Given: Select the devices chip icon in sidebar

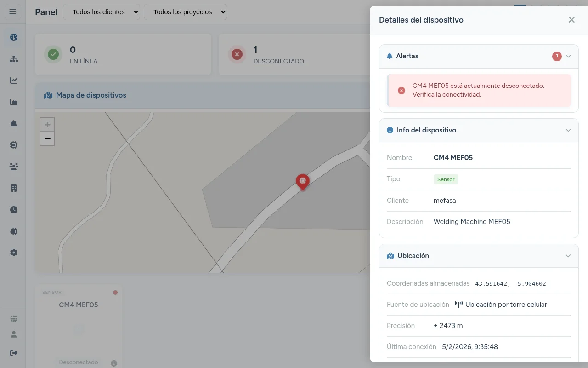Looking at the screenshot, I should (x=13, y=144).
